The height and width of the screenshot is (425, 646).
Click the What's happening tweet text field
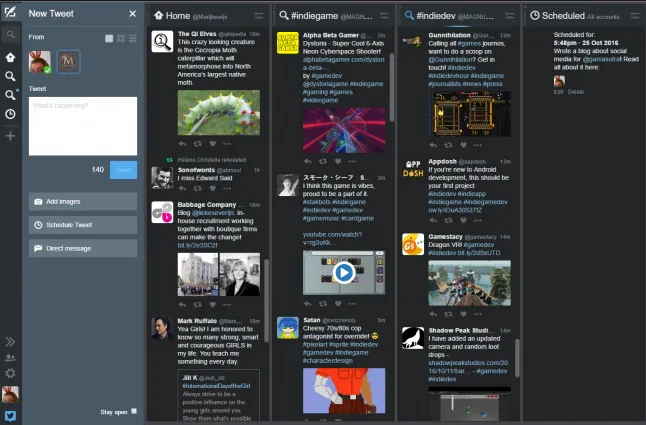click(x=83, y=126)
